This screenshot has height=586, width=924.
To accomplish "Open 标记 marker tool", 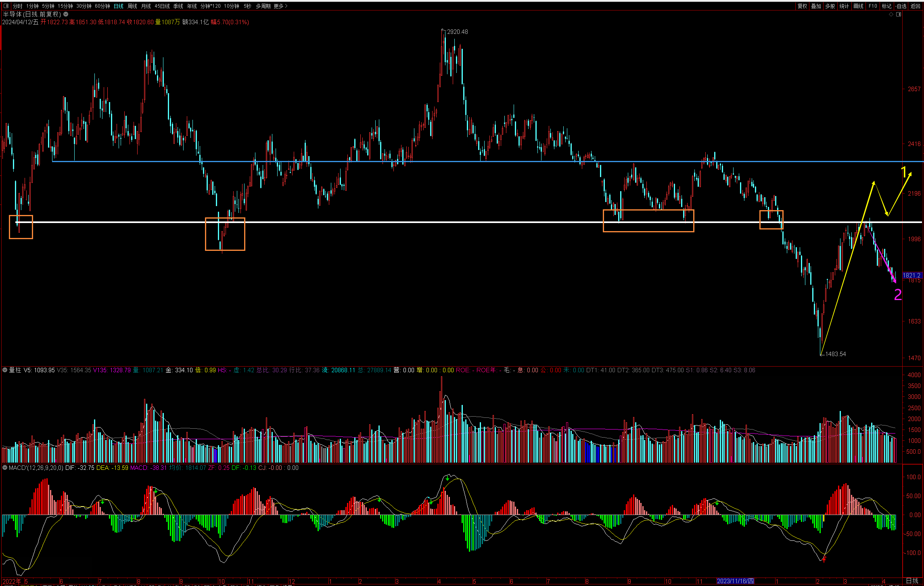I will coord(886,6).
